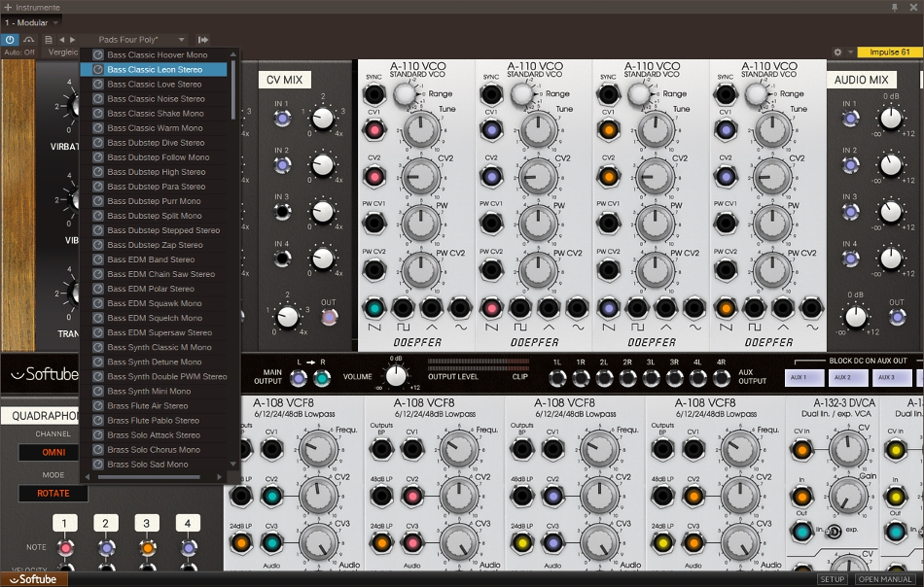This screenshot has width=924, height=587.
Task: Select preset Bass Classic Leon Stereo
Action: 154,69
